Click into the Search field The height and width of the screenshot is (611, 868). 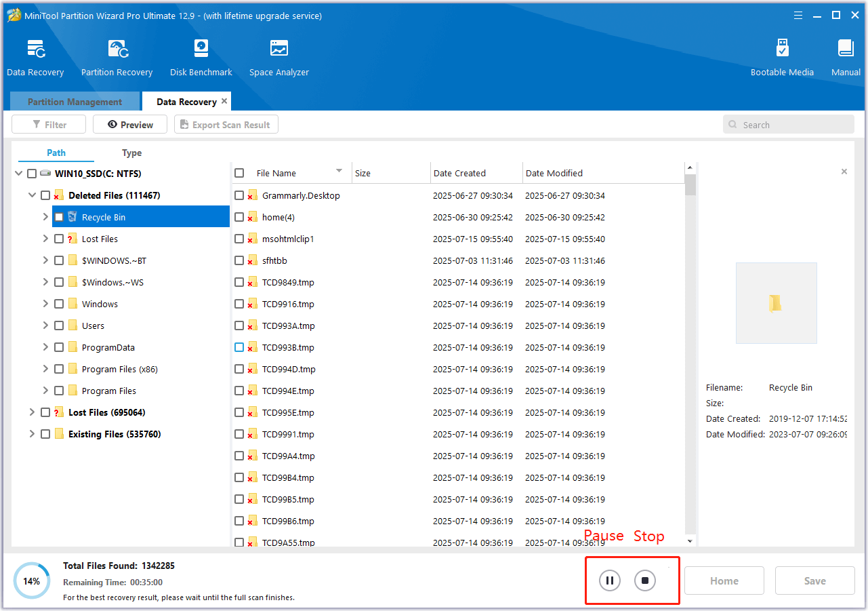789,125
